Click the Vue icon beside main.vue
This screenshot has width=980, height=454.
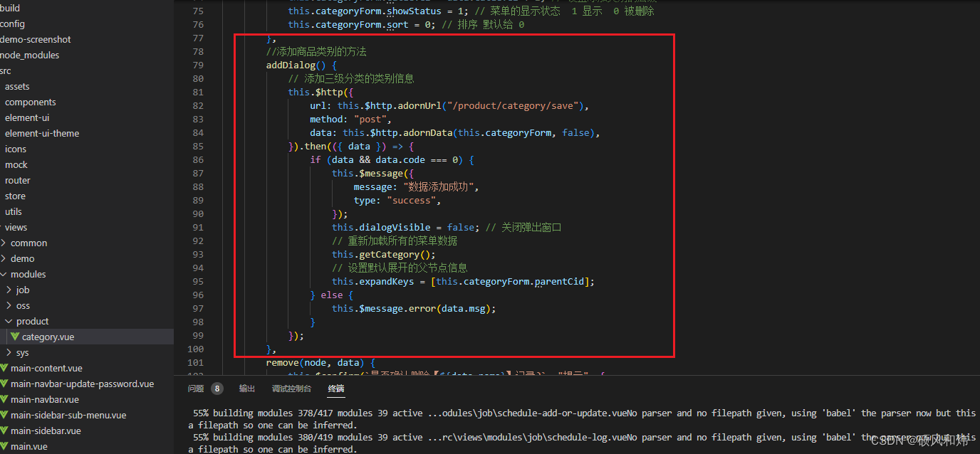click(4, 446)
